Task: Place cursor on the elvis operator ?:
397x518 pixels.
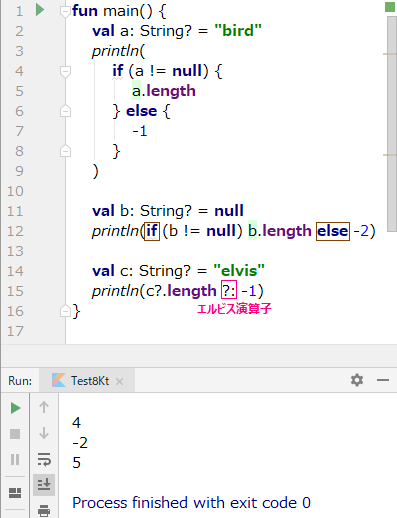Action: [x=229, y=290]
